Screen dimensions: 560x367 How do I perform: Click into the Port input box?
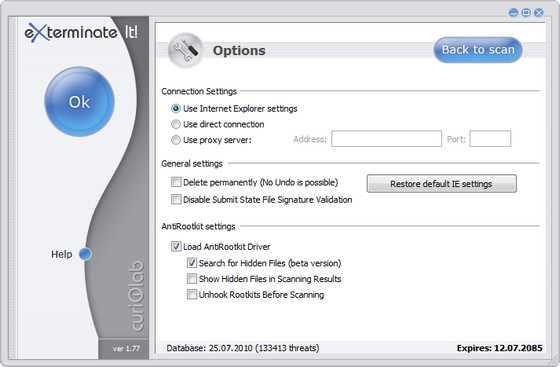[490, 139]
